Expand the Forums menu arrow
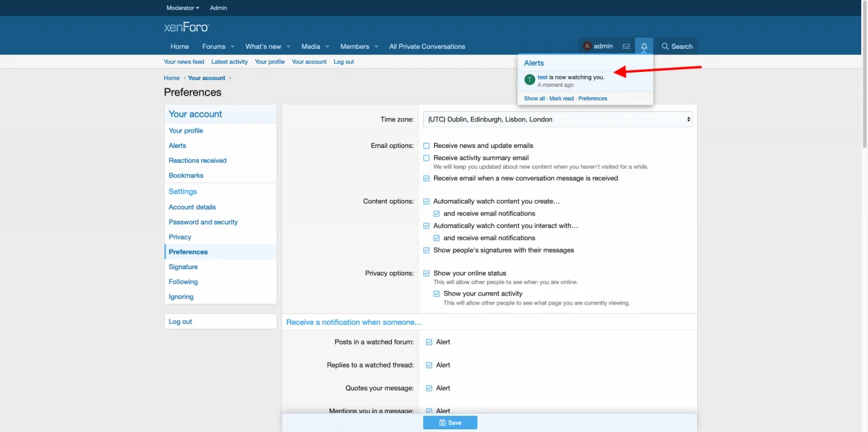Screen dimensions: 868x432 pyautogui.click(x=233, y=47)
